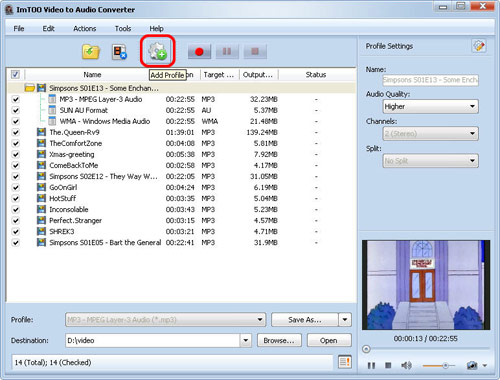This screenshot has height=380, width=500.
Task: Sort by the Target column header
Action: tap(219, 75)
